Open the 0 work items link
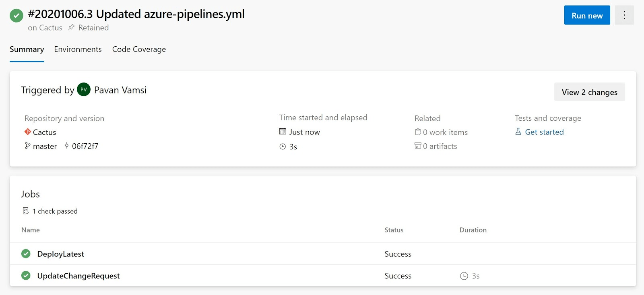 click(445, 132)
